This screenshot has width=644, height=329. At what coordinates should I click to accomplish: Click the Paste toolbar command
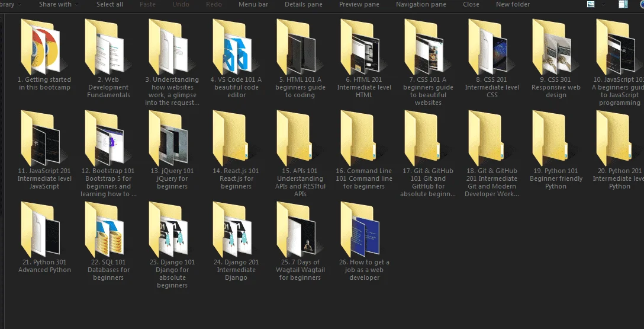[147, 5]
